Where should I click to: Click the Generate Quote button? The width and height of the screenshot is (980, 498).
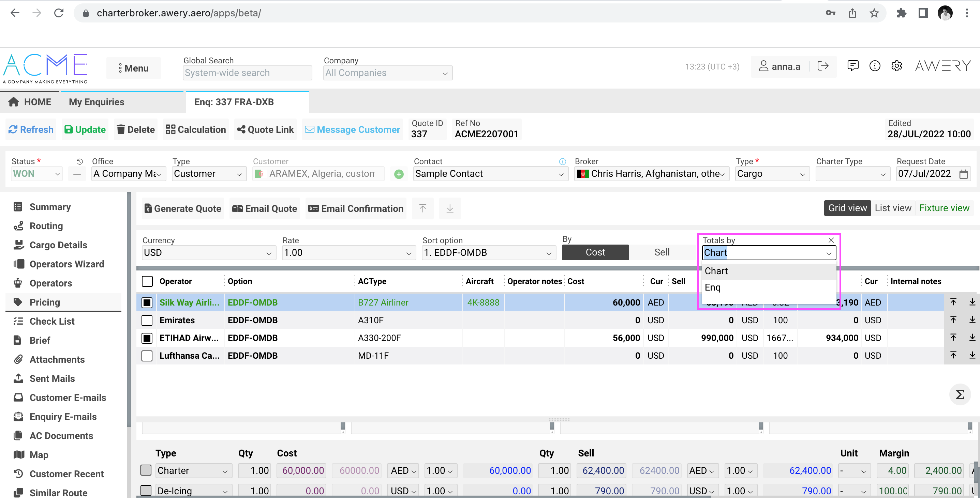183,208
